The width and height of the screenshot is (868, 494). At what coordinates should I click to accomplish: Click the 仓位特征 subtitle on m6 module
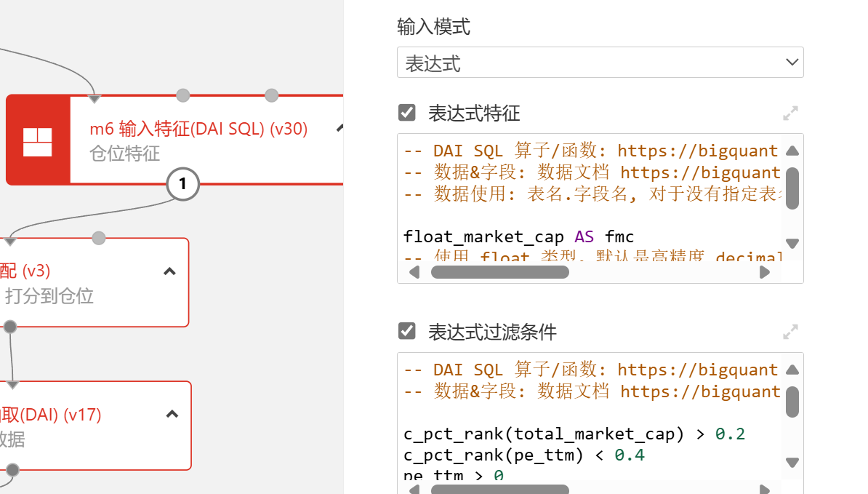coord(124,154)
